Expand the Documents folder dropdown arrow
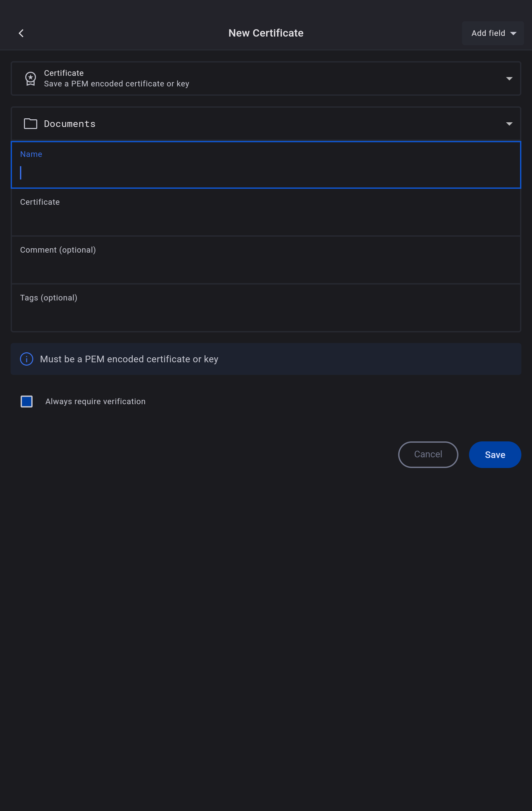The height and width of the screenshot is (811, 532). tap(509, 124)
